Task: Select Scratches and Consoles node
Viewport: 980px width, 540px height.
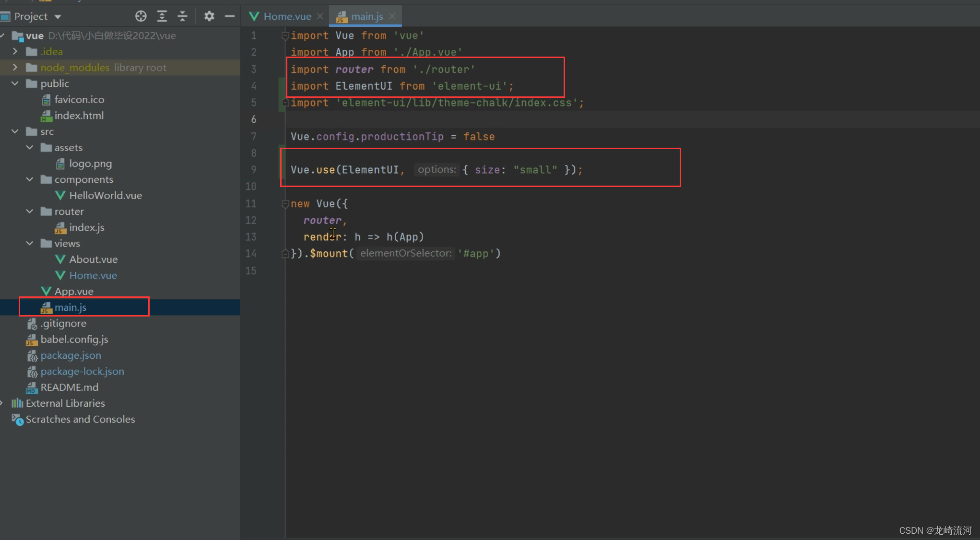Action: pyautogui.click(x=81, y=419)
